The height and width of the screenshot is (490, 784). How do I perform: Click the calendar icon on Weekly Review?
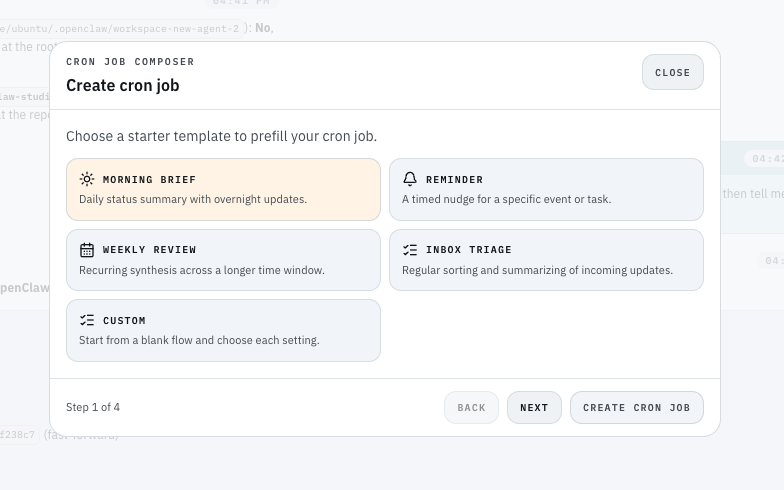(86, 250)
